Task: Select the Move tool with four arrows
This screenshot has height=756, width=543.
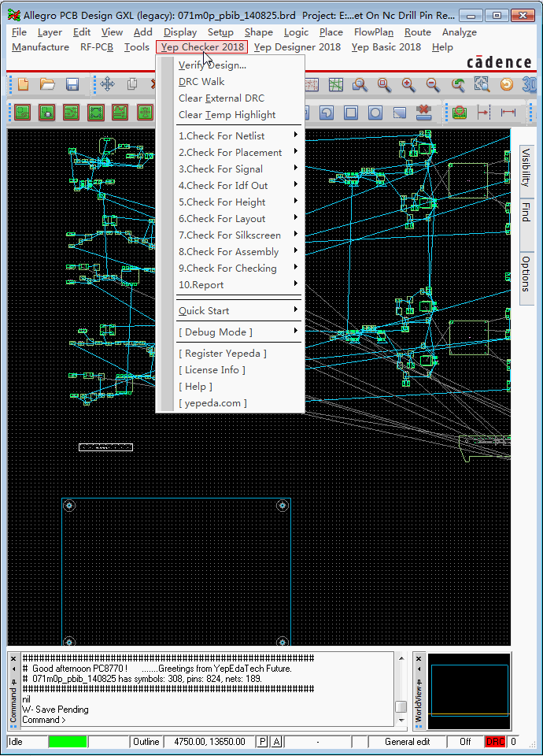Action: pos(108,85)
